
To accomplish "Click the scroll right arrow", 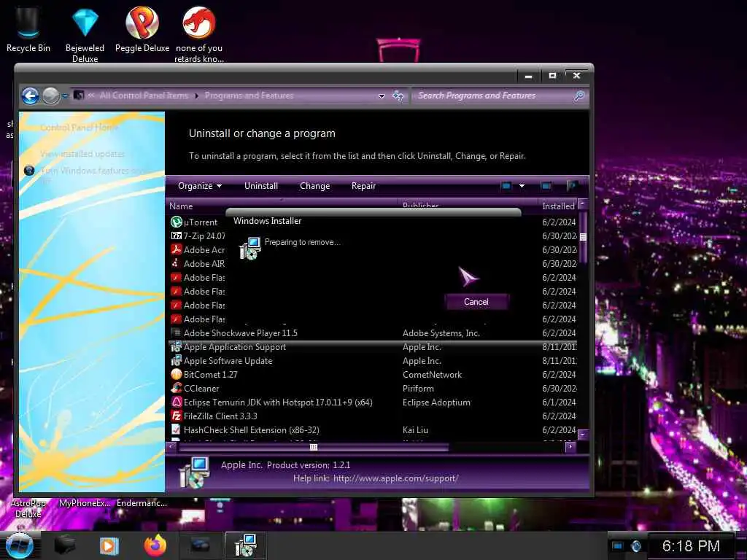I will [x=570, y=447].
